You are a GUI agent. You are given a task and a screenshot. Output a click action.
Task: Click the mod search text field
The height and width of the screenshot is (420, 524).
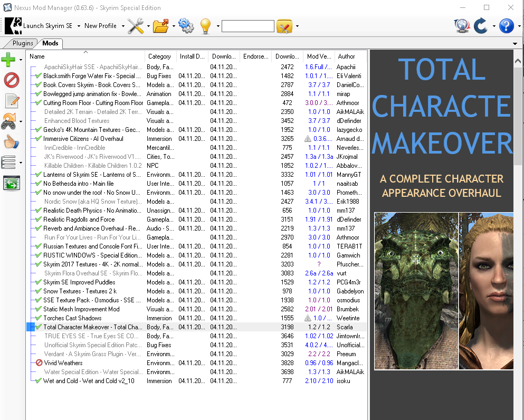(x=248, y=26)
